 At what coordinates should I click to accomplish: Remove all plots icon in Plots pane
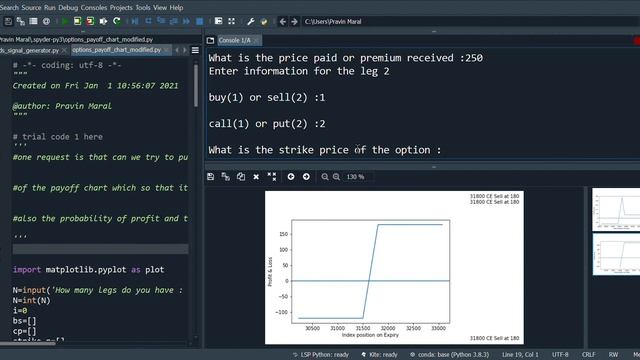pos(272,177)
